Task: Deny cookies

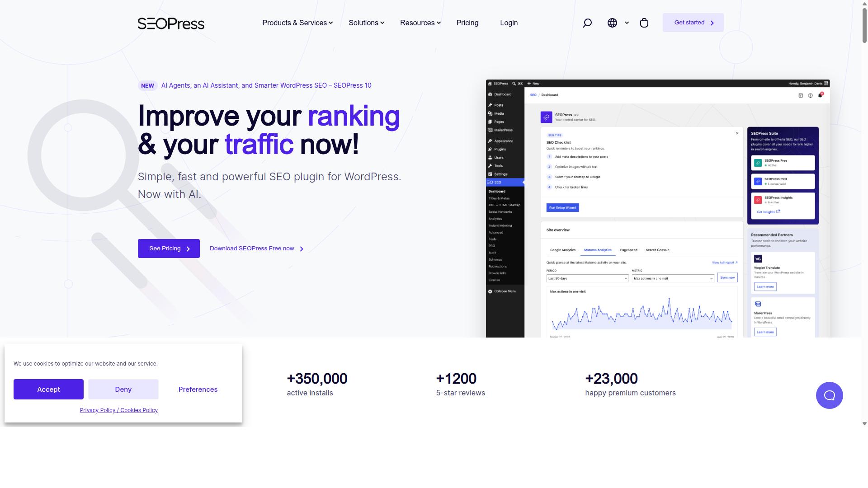Action: click(x=123, y=389)
